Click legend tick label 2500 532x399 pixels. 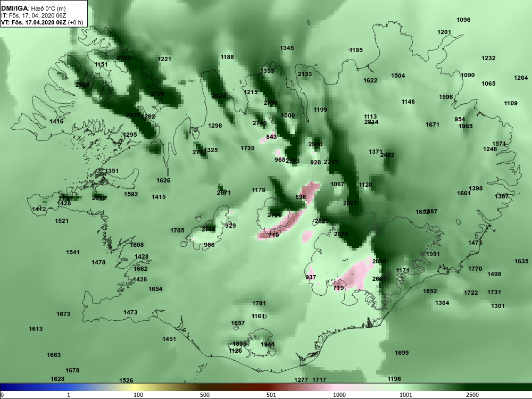pyautogui.click(x=472, y=395)
